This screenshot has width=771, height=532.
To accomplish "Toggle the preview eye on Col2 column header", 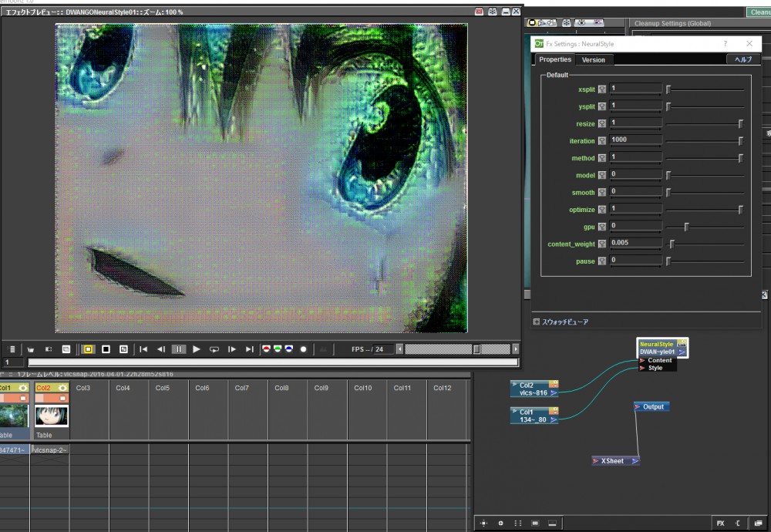I will point(62,388).
